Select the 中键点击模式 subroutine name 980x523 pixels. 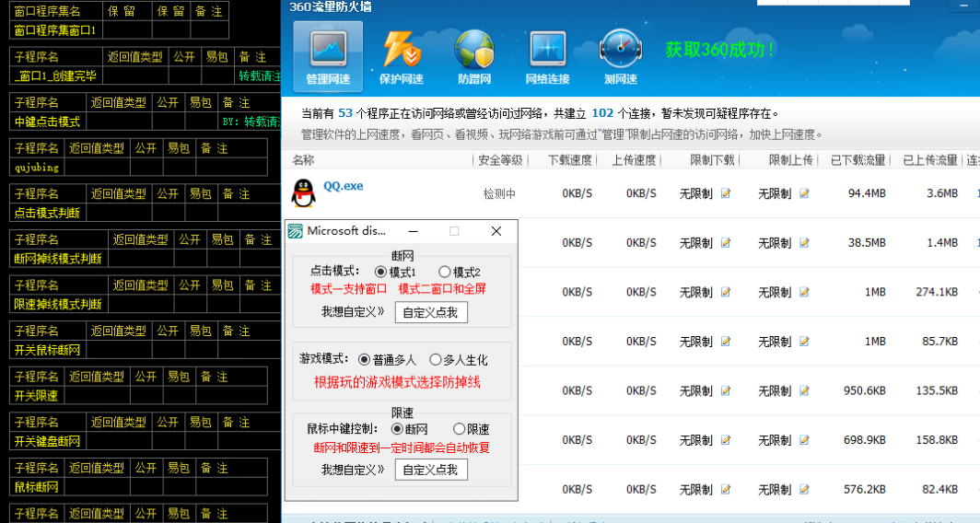[x=48, y=122]
